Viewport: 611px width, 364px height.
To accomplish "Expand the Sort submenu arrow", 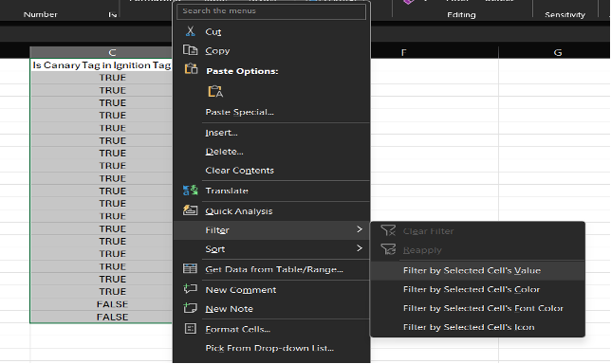I will (360, 248).
